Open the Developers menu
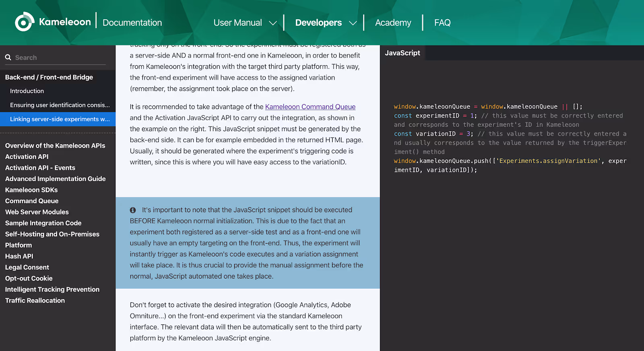 click(x=318, y=23)
